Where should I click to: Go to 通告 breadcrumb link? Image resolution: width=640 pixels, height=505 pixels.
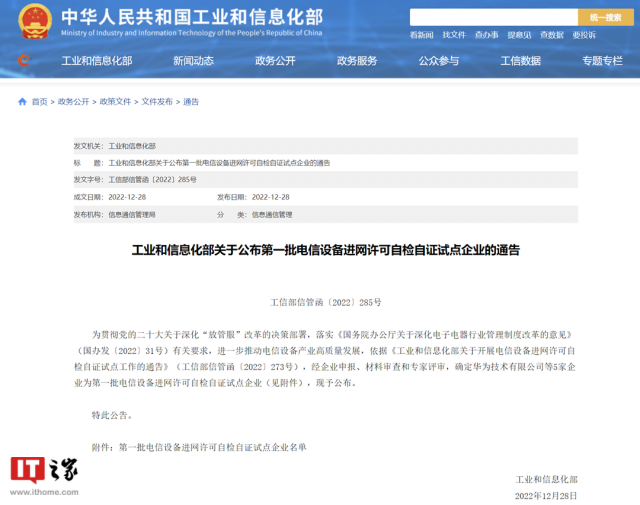pyautogui.click(x=191, y=102)
